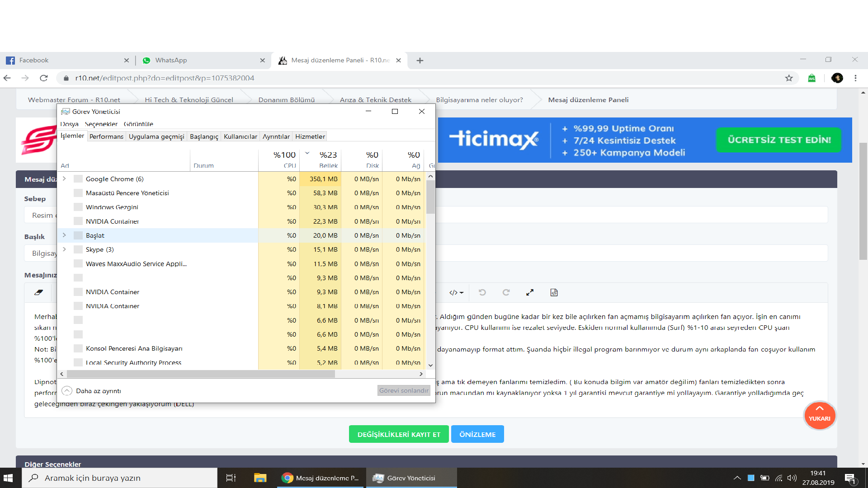Sort processes by Bellek column
Screen dimensions: 868x488
pyautogui.click(x=321, y=160)
